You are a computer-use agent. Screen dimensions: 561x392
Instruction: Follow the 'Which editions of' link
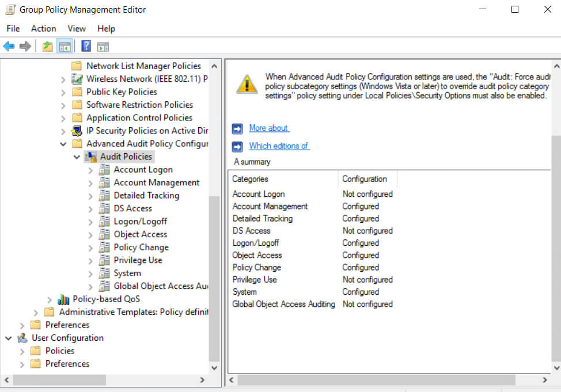tap(279, 146)
